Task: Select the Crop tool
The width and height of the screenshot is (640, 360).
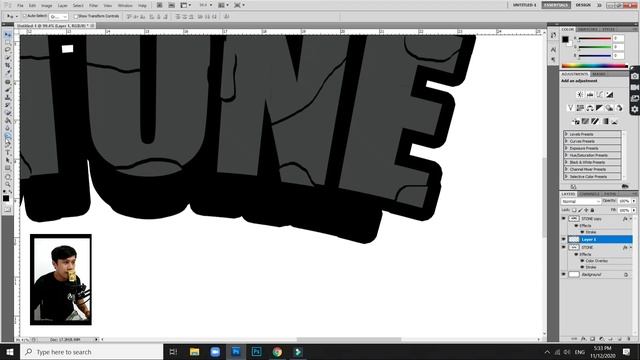Action: click(x=8, y=65)
